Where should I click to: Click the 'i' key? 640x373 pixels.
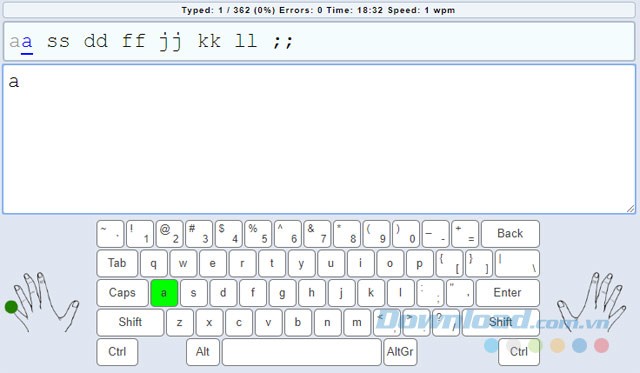point(360,263)
